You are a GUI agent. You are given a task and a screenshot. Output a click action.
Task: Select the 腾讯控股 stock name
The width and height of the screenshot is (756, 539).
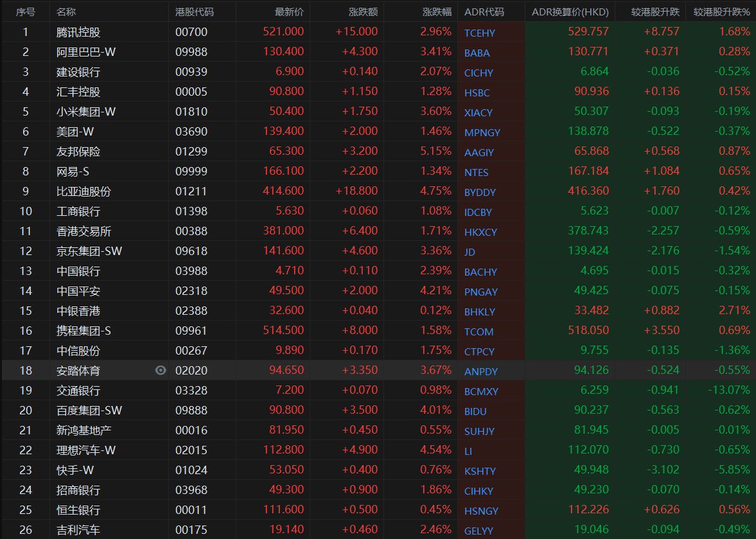tap(78, 32)
